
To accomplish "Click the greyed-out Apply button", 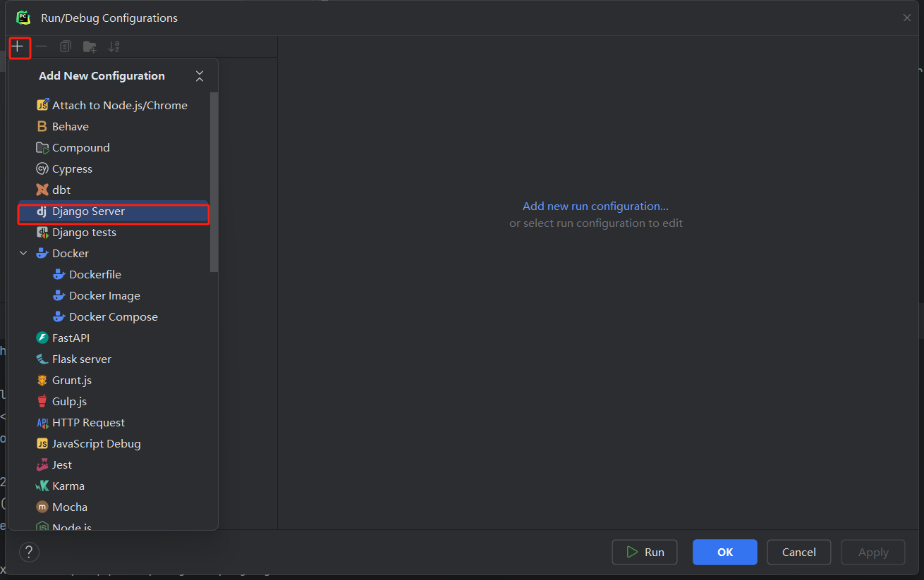I will 873,553.
